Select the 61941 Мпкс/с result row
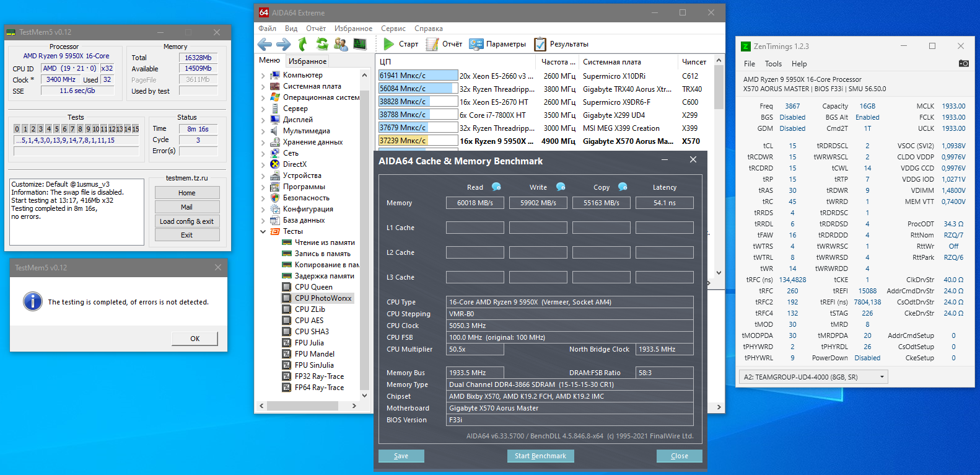The image size is (980, 475). (545, 76)
